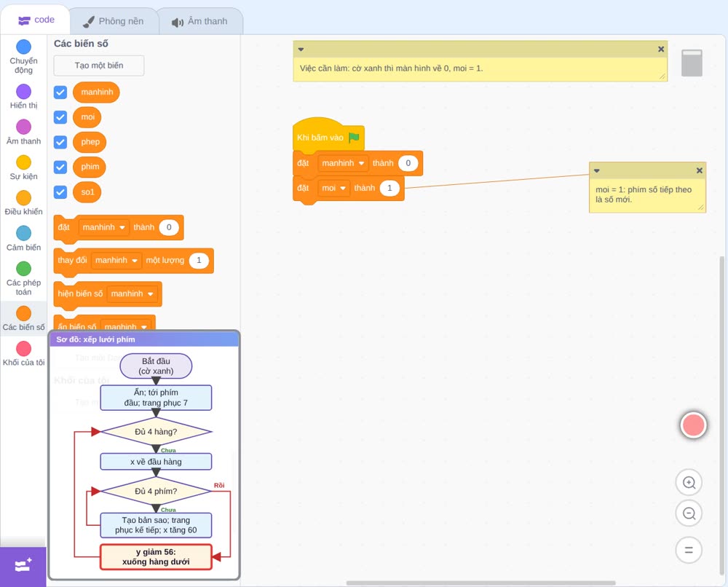Click the Tạo một biến button
Screen dimensions: 728x587
99,66
